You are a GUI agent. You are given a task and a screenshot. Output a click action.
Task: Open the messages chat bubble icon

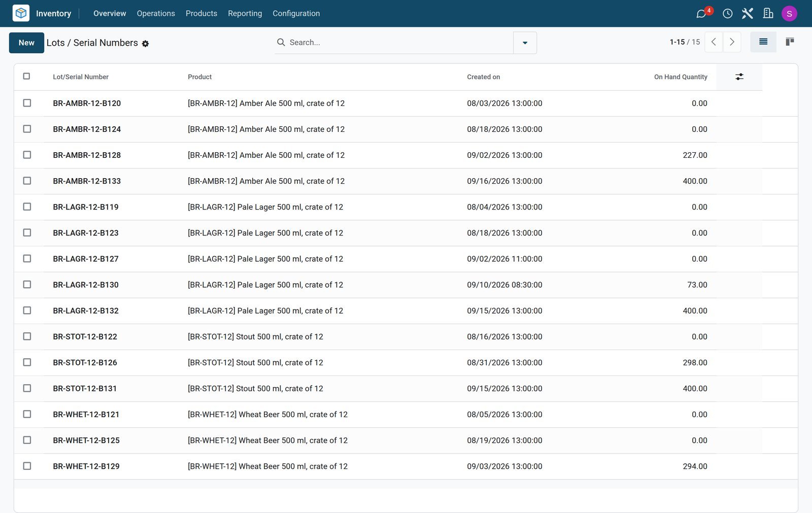[701, 14]
